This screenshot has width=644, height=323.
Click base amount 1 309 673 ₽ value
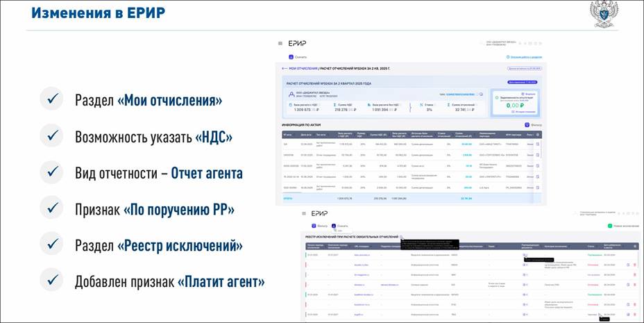307,110
